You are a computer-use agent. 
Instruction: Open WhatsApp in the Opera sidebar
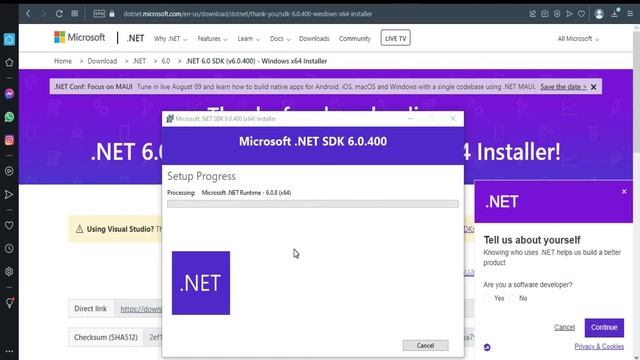9,117
